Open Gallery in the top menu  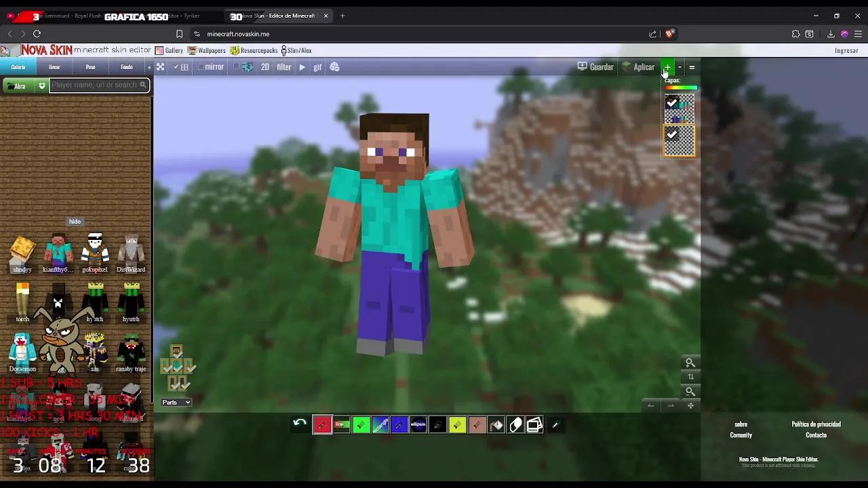point(169,50)
